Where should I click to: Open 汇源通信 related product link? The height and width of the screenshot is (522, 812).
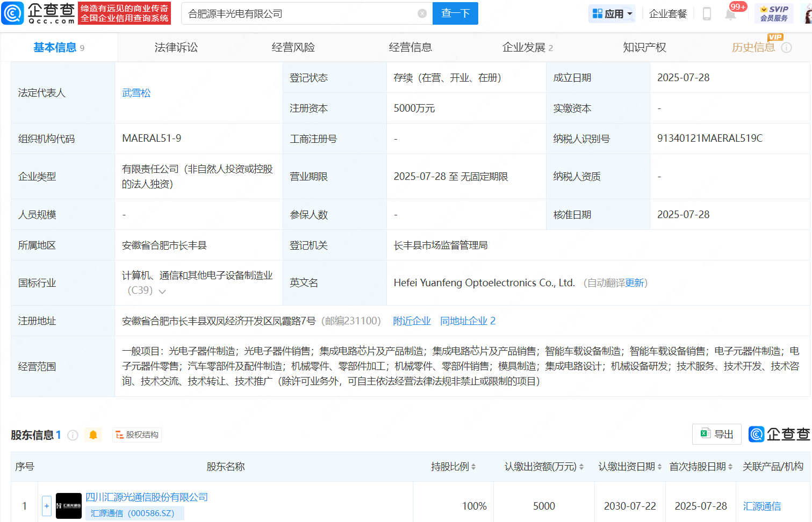click(762, 506)
